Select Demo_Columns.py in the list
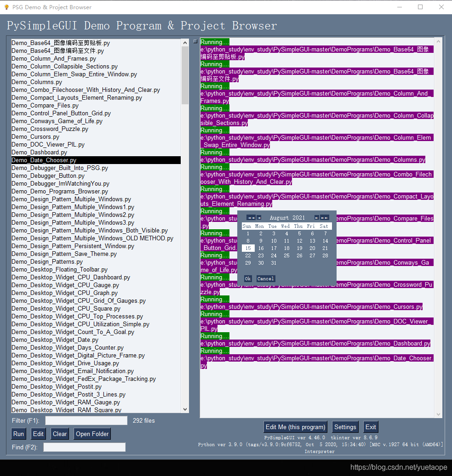The width and height of the screenshot is (452, 476). point(96,82)
